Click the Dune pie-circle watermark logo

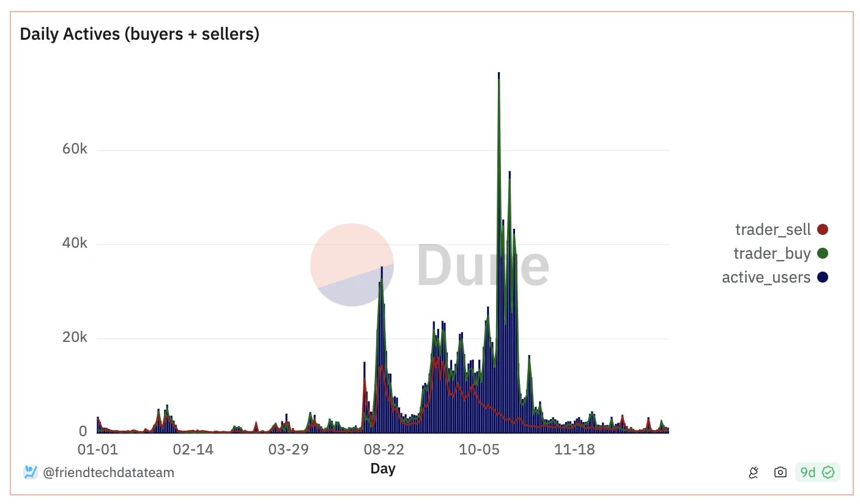pos(352,264)
